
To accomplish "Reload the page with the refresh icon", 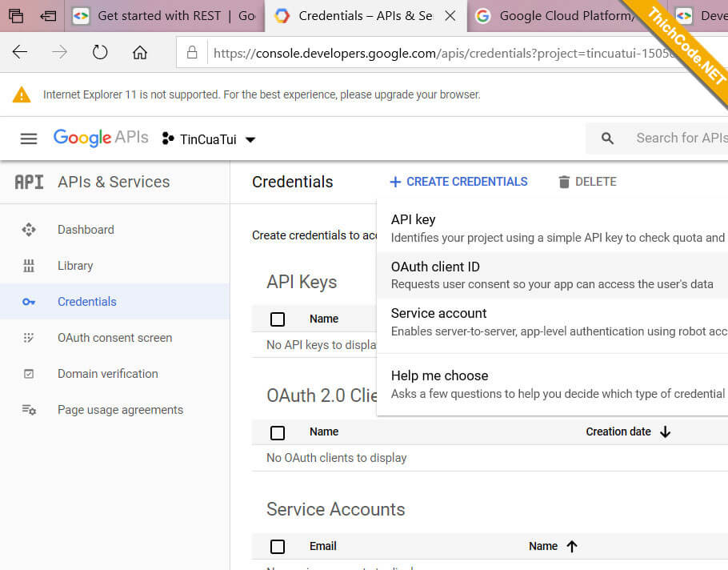I will coord(99,52).
